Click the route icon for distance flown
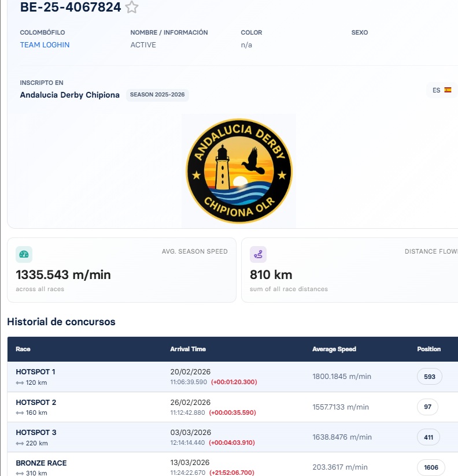This screenshot has width=458, height=476. (258, 254)
